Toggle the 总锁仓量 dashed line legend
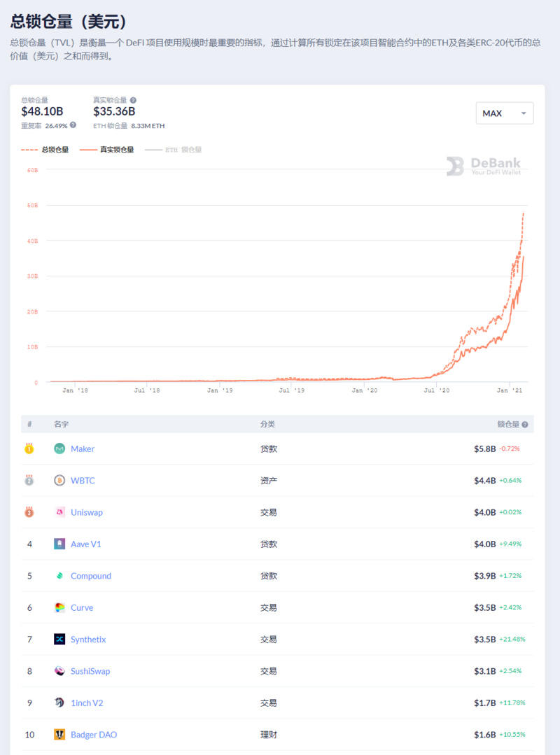This screenshot has width=560, height=755. pyautogui.click(x=45, y=150)
